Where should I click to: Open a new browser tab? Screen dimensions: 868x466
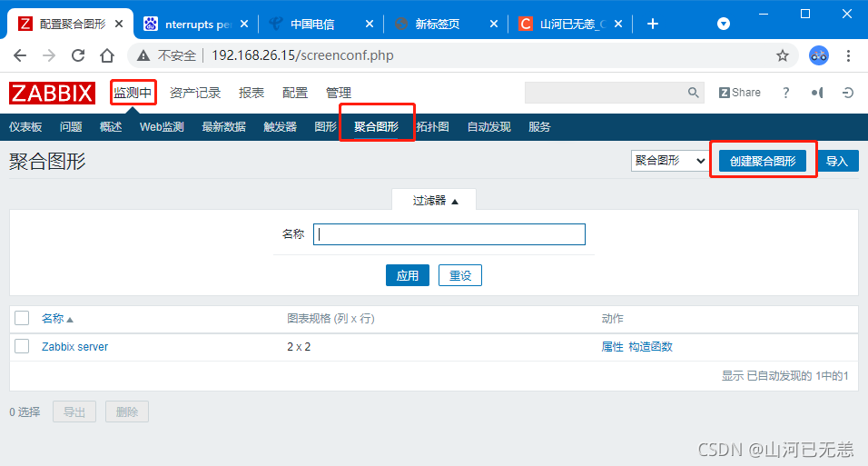point(653,24)
